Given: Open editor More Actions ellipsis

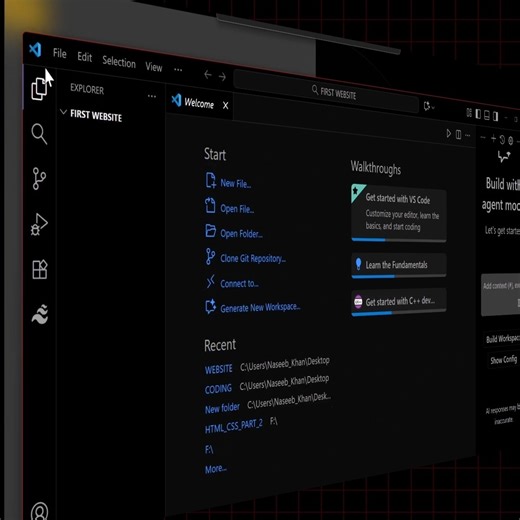Looking at the screenshot, I should pos(468,135).
